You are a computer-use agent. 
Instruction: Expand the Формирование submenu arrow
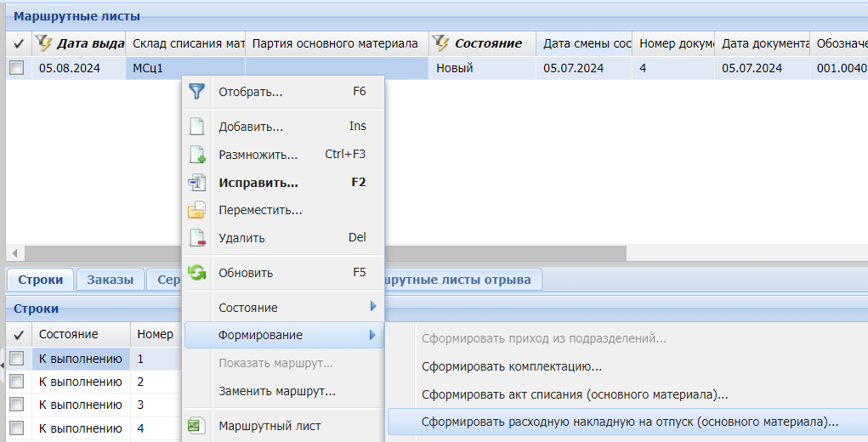[x=372, y=335]
